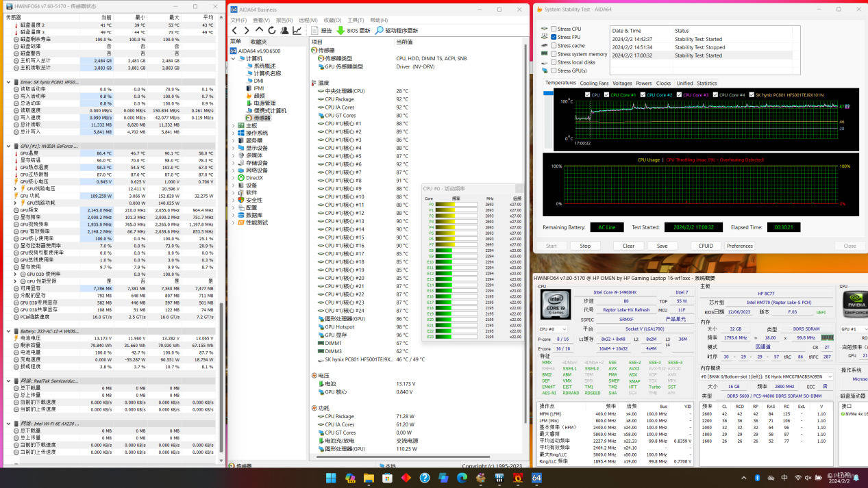Click the AIDA64 icon in Windows taskbar
The height and width of the screenshot is (488, 868).
[x=536, y=477]
